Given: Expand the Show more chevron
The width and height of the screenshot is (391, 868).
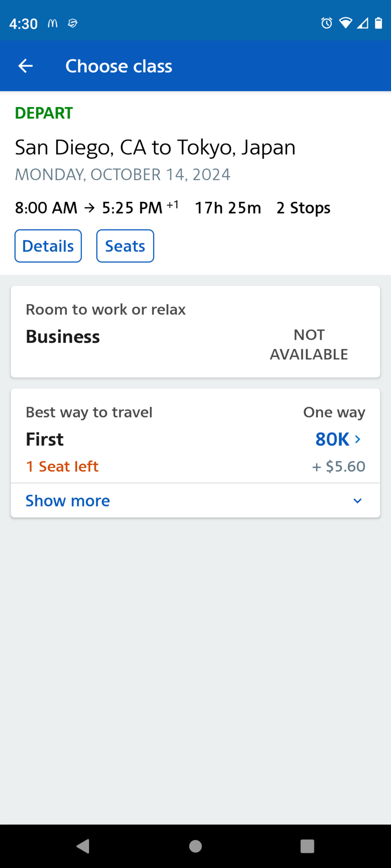Looking at the screenshot, I should [x=358, y=501].
